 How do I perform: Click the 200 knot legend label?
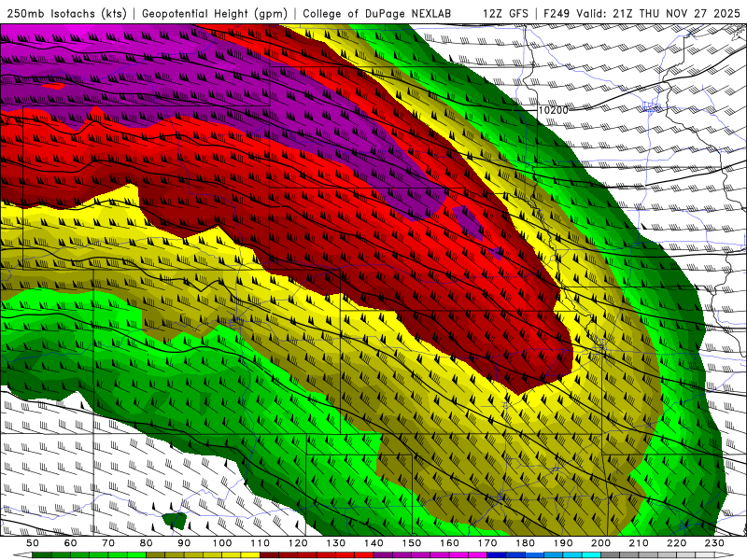600,543
